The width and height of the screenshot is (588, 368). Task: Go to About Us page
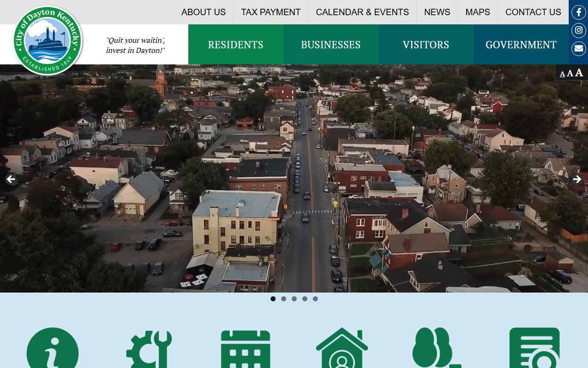[x=204, y=12]
